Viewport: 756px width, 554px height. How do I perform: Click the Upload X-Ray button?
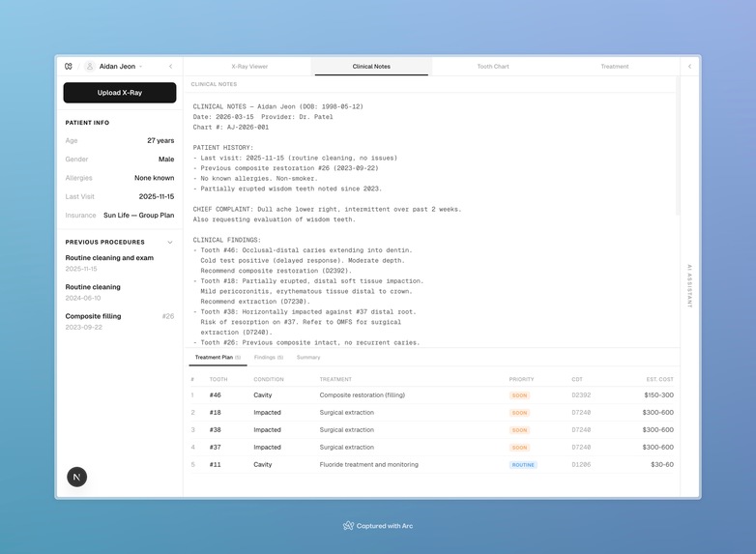pyautogui.click(x=120, y=93)
